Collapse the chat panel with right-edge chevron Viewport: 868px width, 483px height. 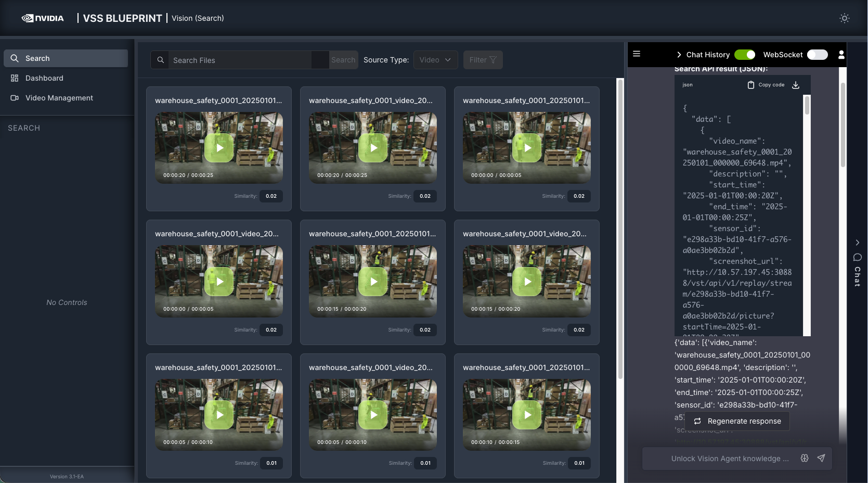[x=857, y=243]
